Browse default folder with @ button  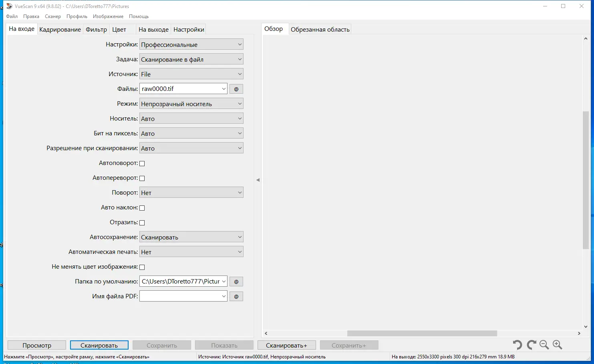(x=236, y=282)
